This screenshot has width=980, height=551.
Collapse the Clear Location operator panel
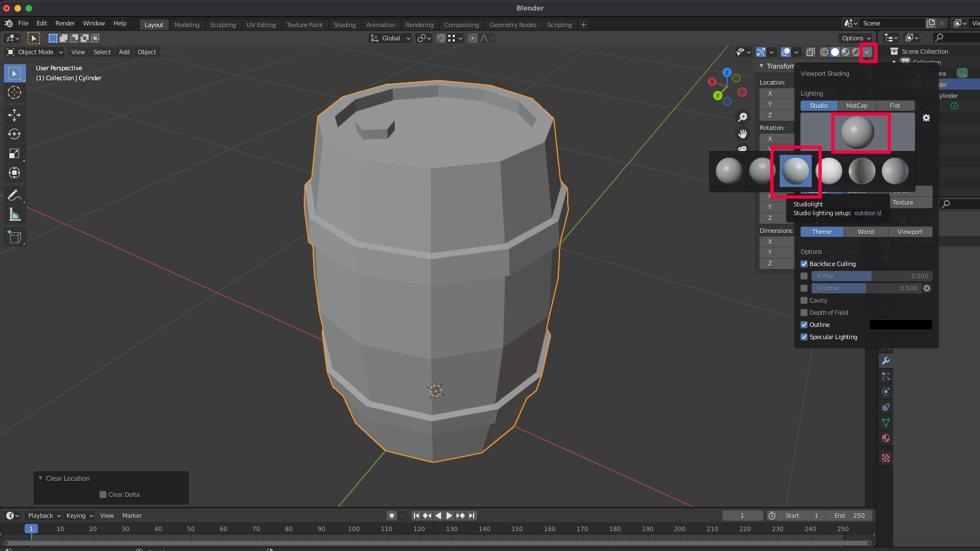pos(40,478)
